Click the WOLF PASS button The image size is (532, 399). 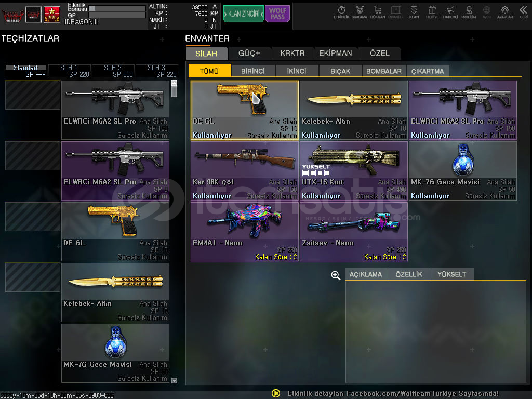click(277, 14)
